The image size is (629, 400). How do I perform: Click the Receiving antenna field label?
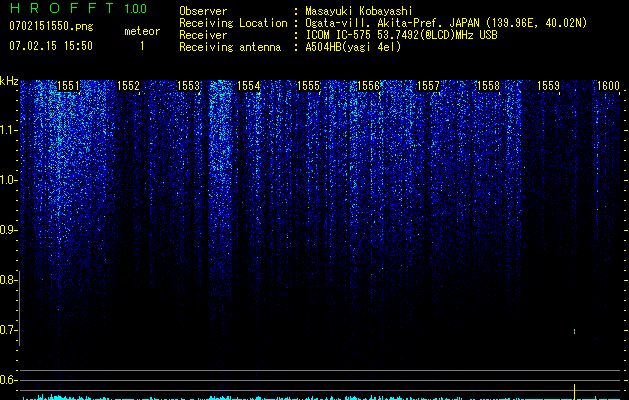point(230,47)
